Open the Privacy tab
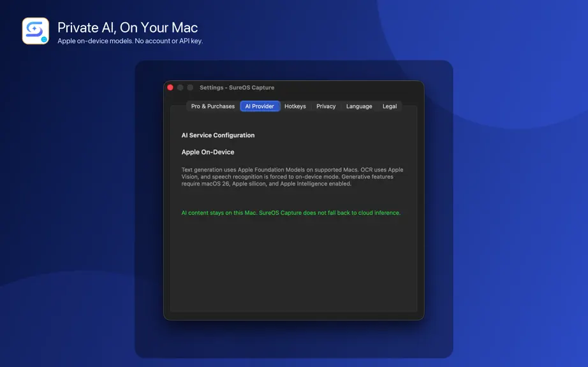Screen dimensions: 588x367 (x=326, y=106)
